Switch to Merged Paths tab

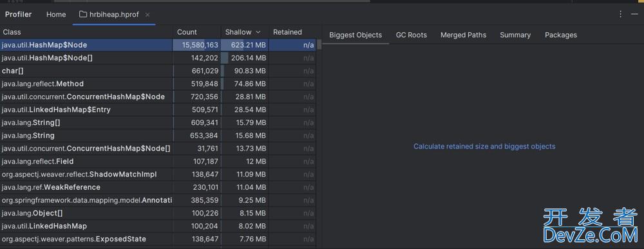[463, 35]
